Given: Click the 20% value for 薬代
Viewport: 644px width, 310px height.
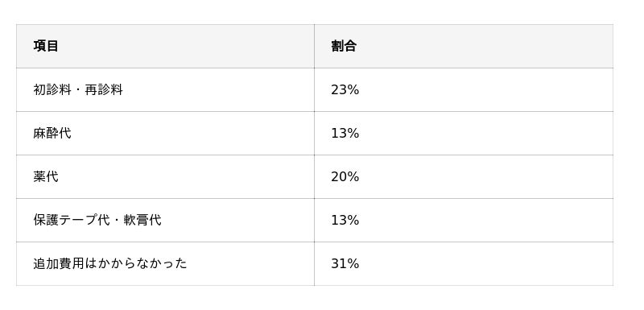Looking at the screenshot, I should (x=345, y=176).
